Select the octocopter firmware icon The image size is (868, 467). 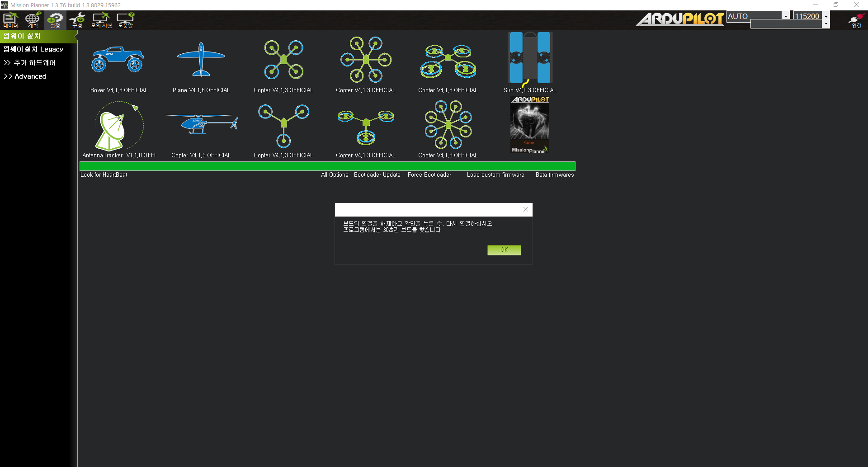(448, 124)
